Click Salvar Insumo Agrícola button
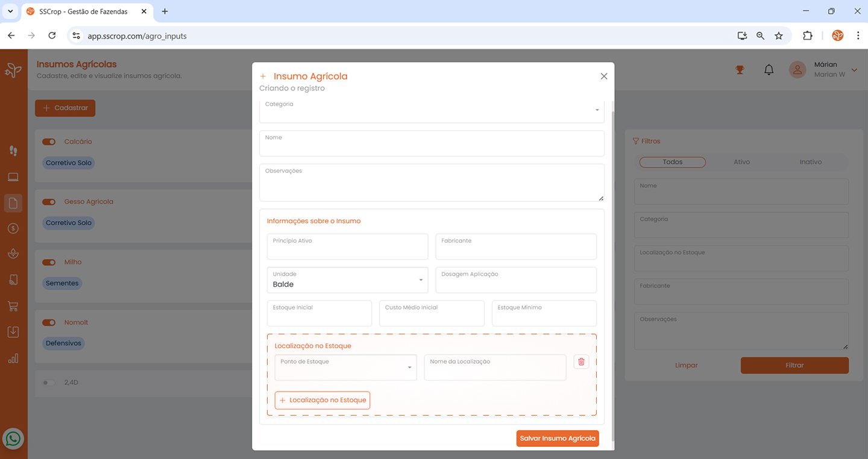This screenshot has height=459, width=868. (557, 439)
